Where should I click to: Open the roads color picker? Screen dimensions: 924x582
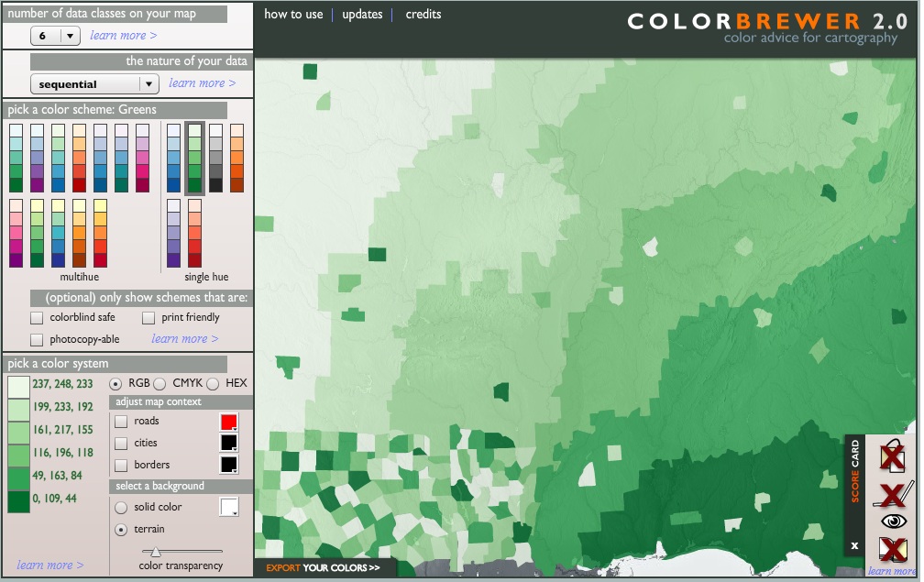pyautogui.click(x=229, y=420)
